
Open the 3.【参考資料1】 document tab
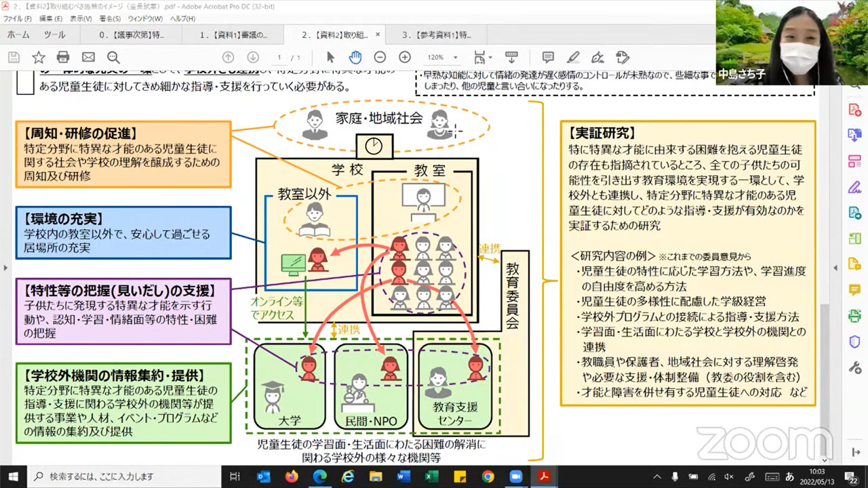[437, 35]
